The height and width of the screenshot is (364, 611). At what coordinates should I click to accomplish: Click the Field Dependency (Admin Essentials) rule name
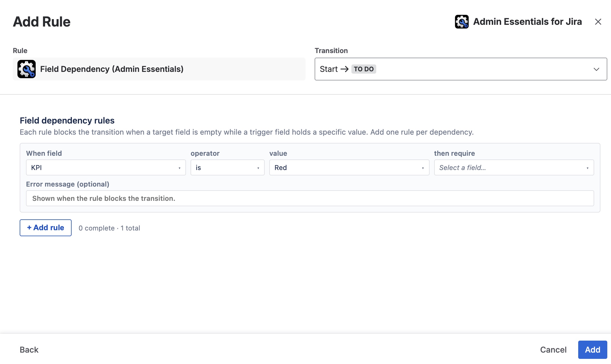click(x=112, y=69)
